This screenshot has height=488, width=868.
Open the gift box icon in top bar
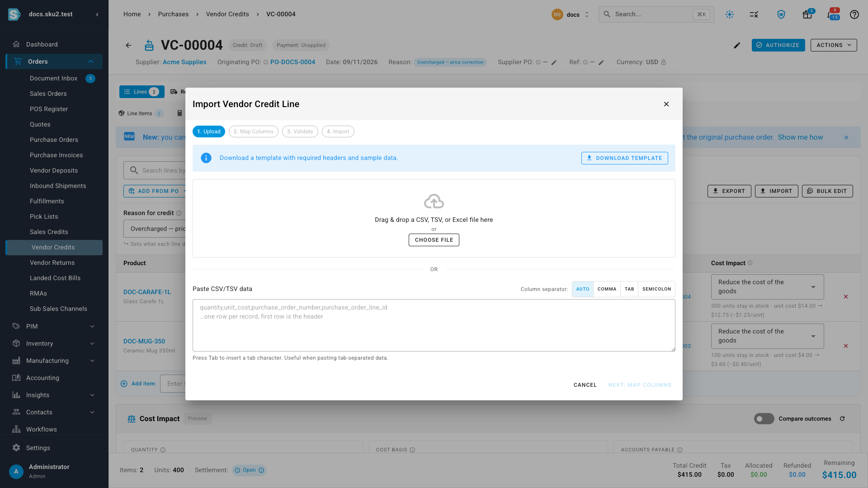(x=807, y=14)
